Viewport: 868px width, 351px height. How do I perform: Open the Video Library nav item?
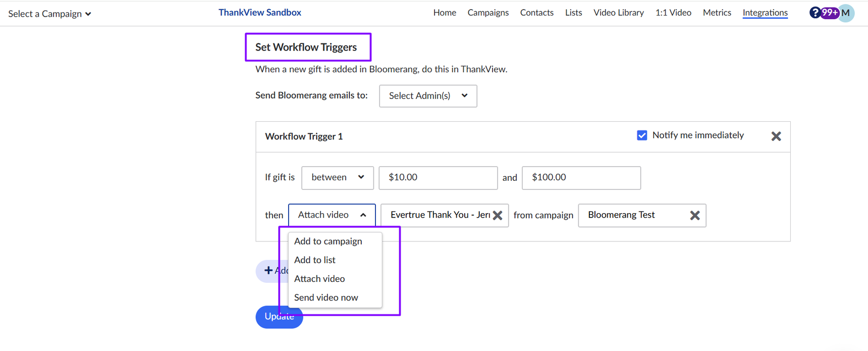click(x=619, y=13)
